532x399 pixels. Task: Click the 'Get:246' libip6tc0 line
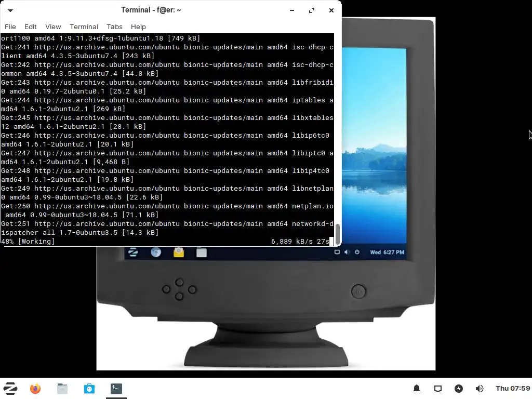[x=165, y=140]
